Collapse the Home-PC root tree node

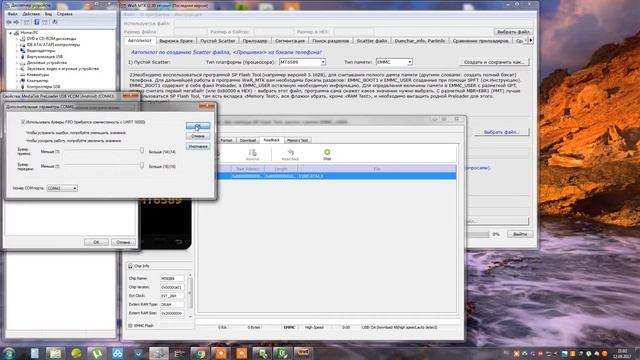pyautogui.click(x=11, y=33)
